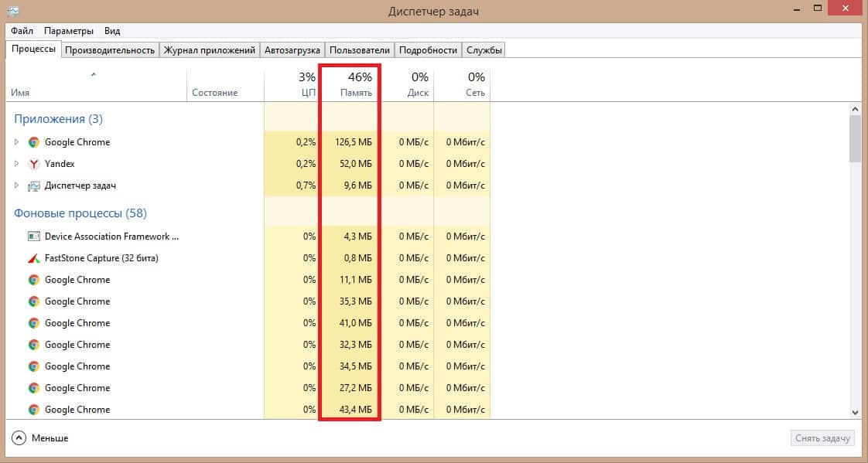Click the Диспетчер задач app icon in list
The width and height of the screenshot is (868, 463).
point(34,186)
